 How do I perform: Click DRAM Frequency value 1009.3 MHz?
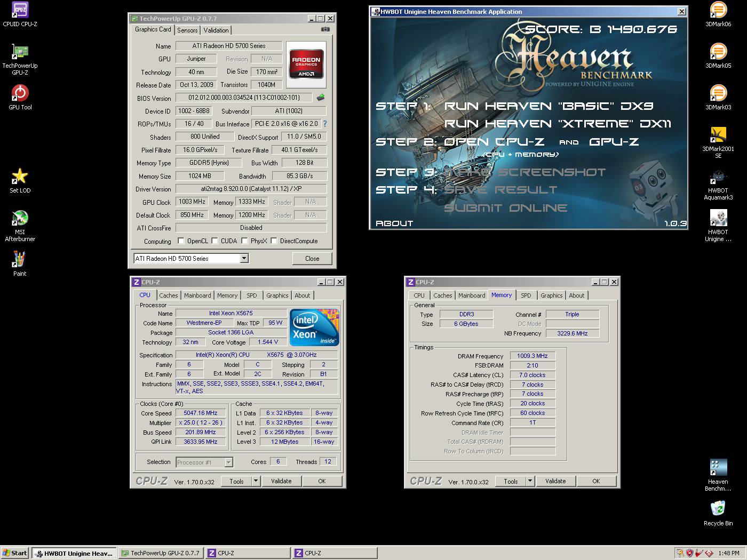[x=533, y=356]
